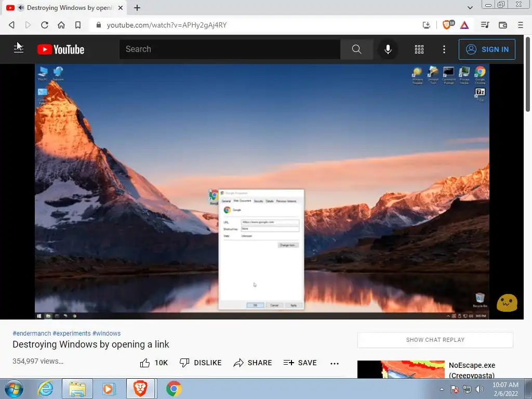Click the video title Destroying Windows by opening a link
The height and width of the screenshot is (399, 532).
tap(90, 344)
